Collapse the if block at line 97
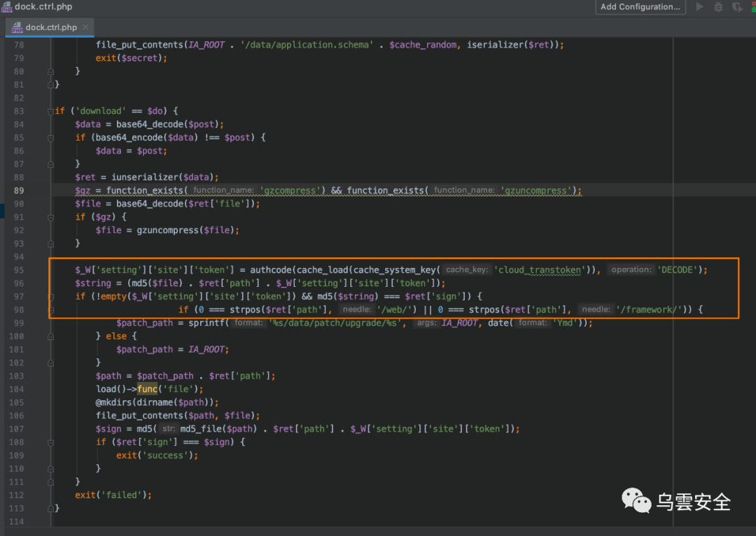Screen dimensions: 756x536 [x=50, y=297]
